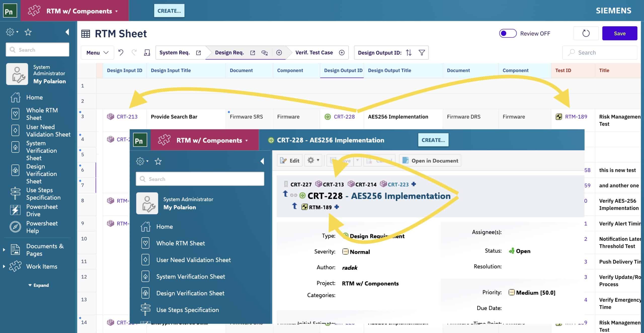Go to Home in inner window menu

(x=165, y=226)
